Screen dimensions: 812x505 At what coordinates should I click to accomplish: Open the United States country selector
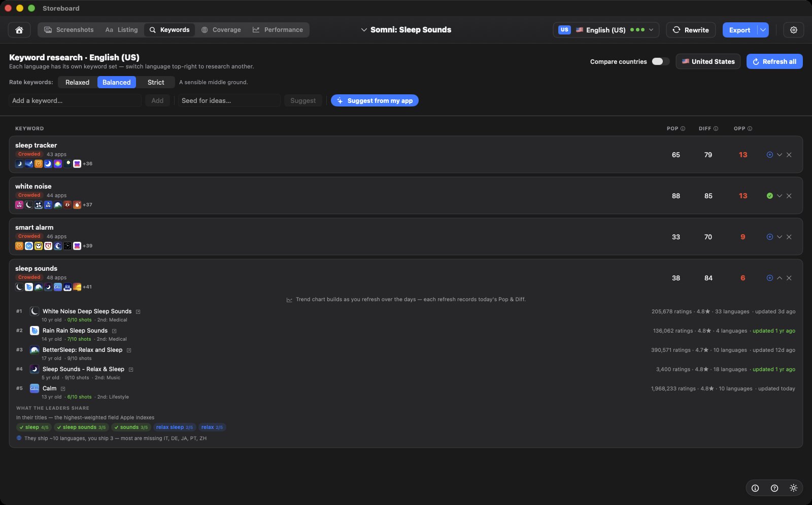pos(708,61)
